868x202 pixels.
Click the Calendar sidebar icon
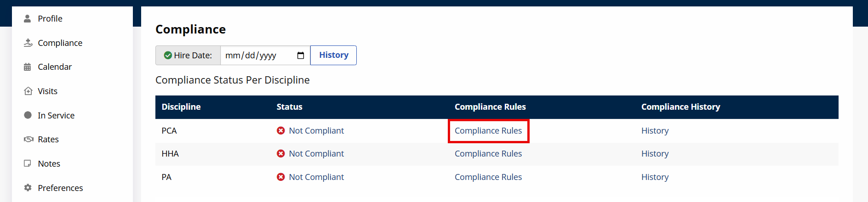click(x=28, y=67)
